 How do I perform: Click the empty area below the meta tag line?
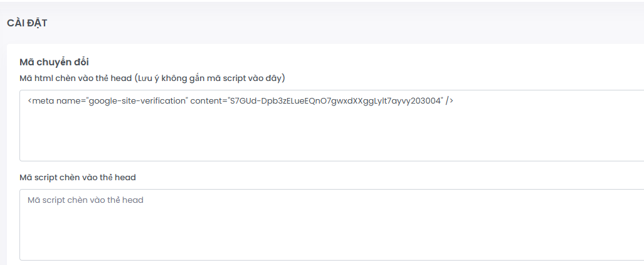tap(332, 136)
